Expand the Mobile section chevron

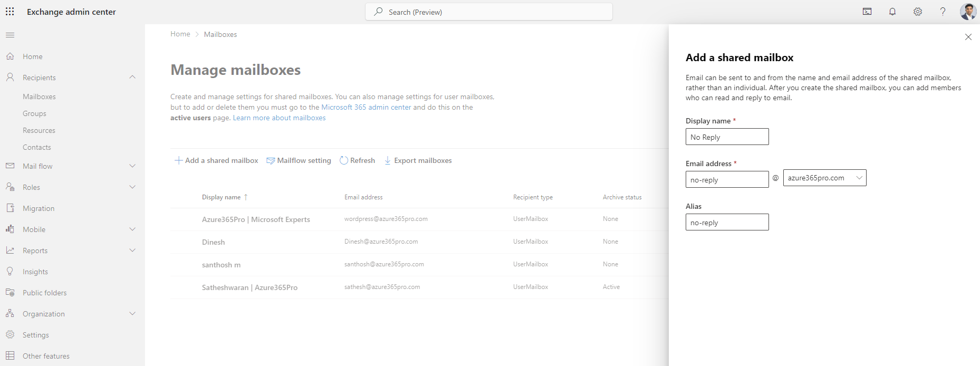tap(132, 229)
